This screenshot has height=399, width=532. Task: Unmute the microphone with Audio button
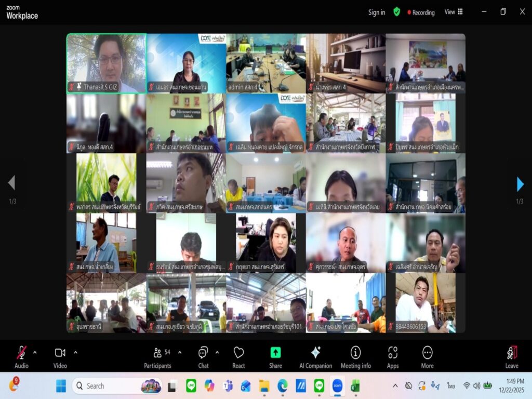21,353
